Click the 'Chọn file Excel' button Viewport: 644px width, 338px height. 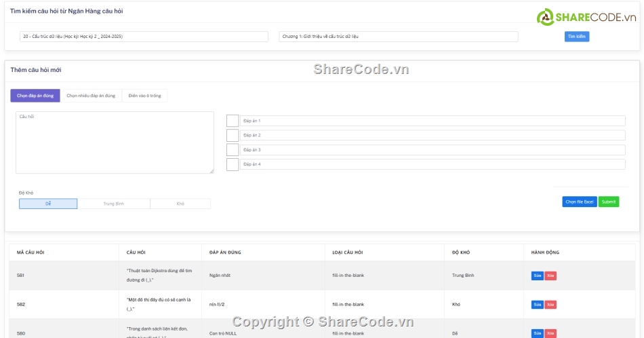point(580,202)
